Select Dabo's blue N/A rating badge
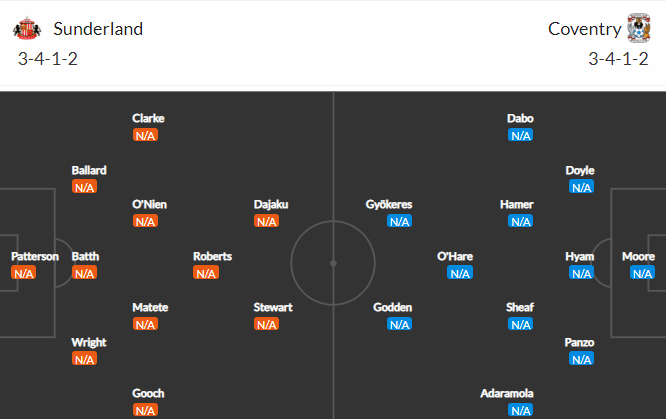Image resolution: width=666 pixels, height=419 pixels. [x=521, y=136]
